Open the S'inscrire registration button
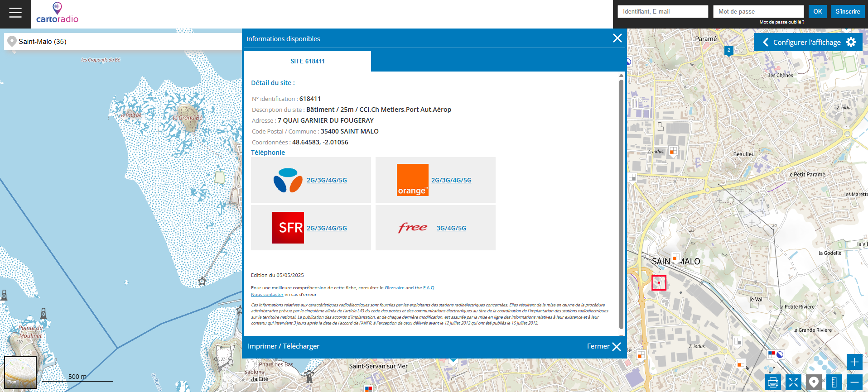The image size is (868, 392). point(848,11)
